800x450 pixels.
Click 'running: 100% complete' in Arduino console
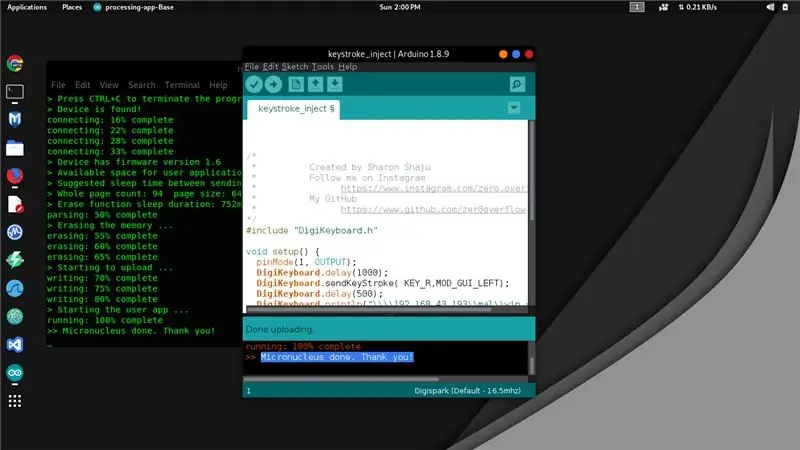(x=303, y=346)
